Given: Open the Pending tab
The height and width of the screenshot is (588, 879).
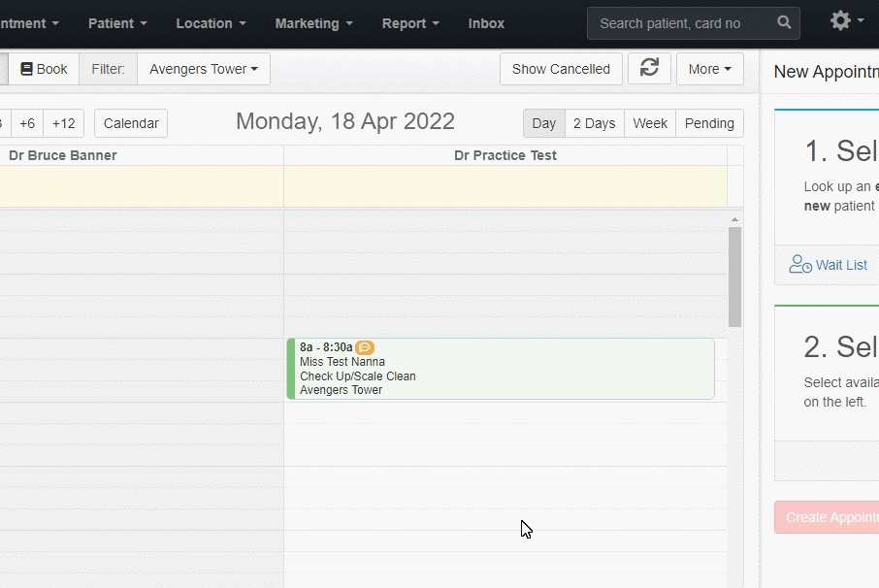Looking at the screenshot, I should coord(709,123).
